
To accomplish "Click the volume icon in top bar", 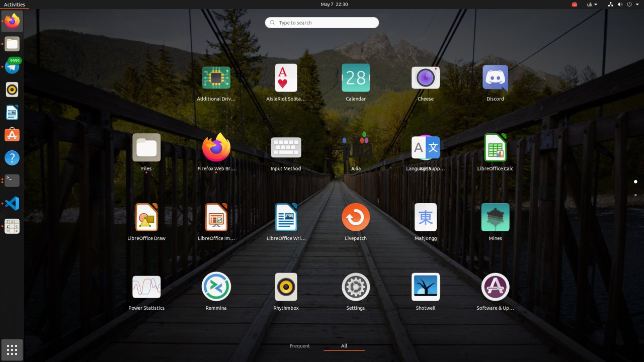I will point(620,4).
